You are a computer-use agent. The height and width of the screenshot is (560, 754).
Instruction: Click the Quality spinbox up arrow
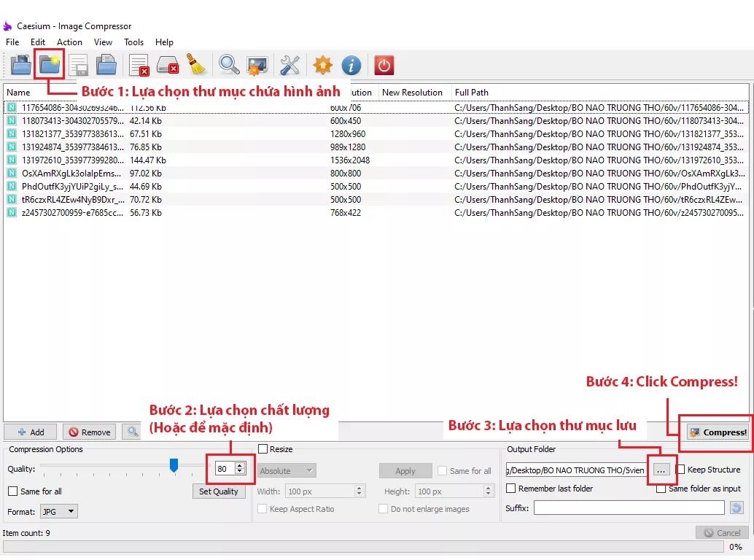tap(240, 466)
